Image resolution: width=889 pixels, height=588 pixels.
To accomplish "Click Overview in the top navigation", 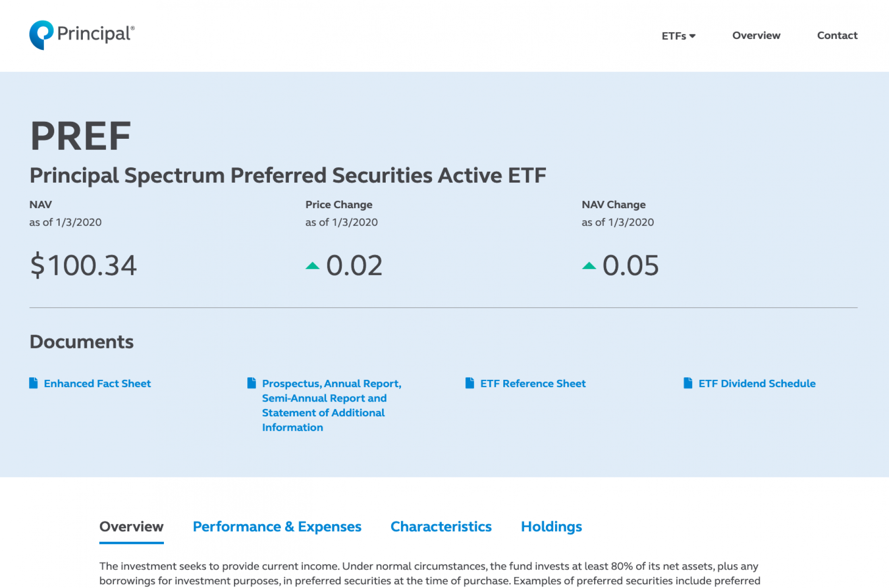I will pos(756,36).
